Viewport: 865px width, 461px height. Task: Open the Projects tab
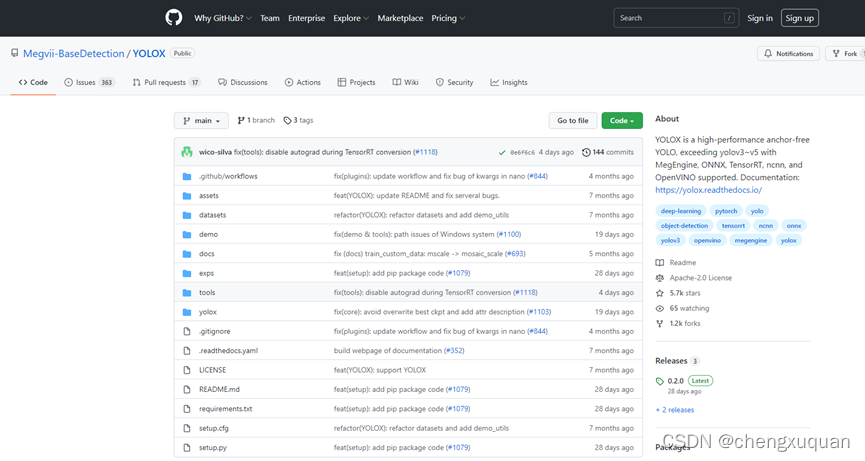click(x=356, y=82)
